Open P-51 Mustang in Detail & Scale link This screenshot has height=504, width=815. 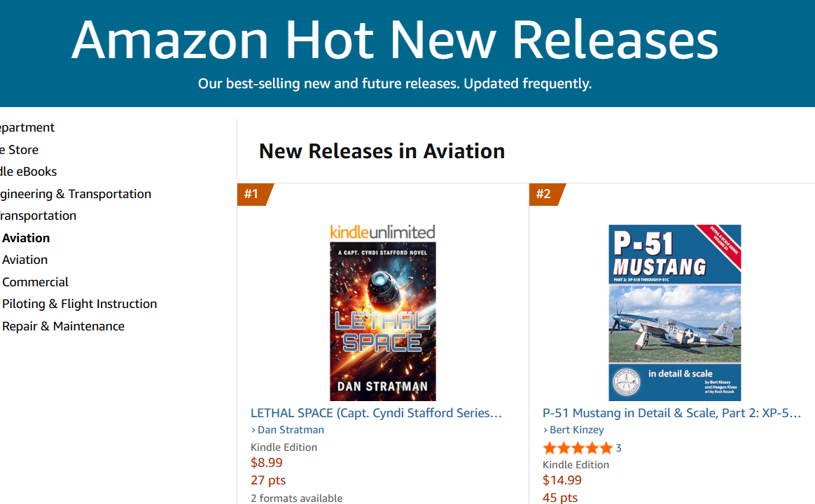671,413
